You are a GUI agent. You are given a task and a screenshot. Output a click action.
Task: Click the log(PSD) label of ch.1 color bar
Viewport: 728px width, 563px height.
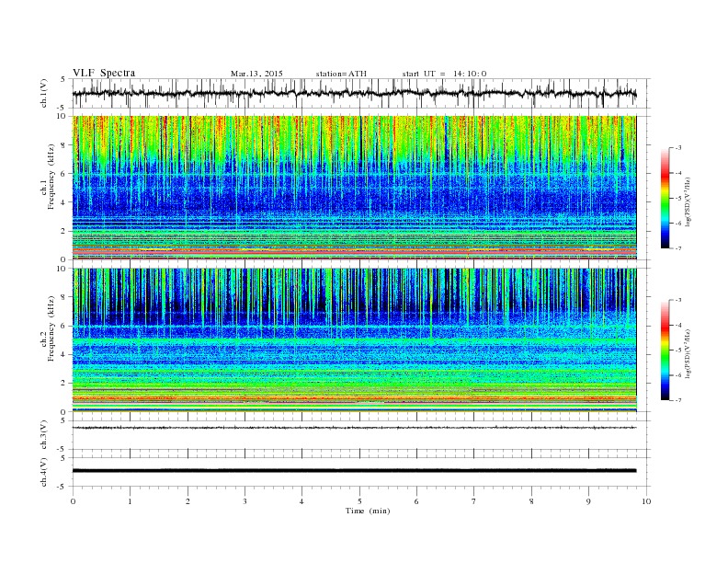(x=688, y=201)
